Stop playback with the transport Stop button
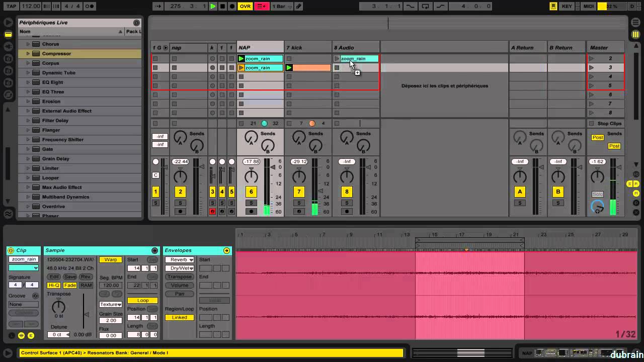 [222, 6]
